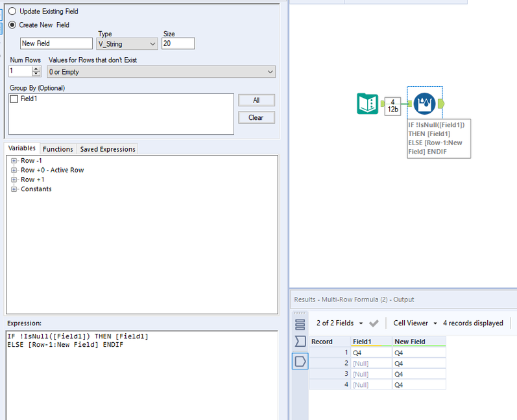Click the Clear button for Group By
Image resolution: width=517 pixels, height=420 pixels.
tap(256, 117)
